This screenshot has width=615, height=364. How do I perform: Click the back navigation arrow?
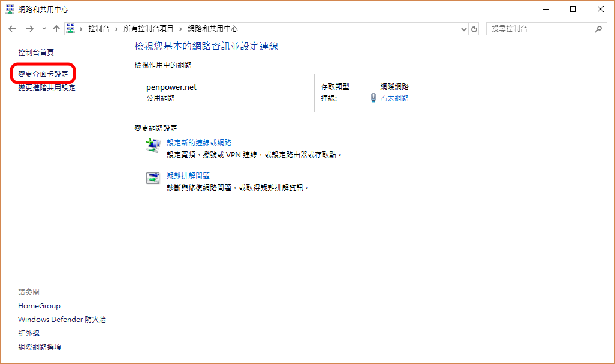click(12, 29)
